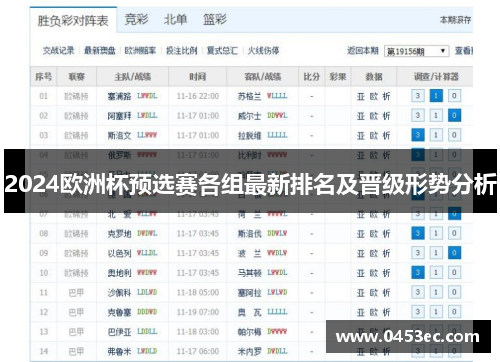Image resolution: width=500 pixels, height=362 pixels.
Task: Open the 析 data link in the 斯洛文 row
Action: point(386,136)
